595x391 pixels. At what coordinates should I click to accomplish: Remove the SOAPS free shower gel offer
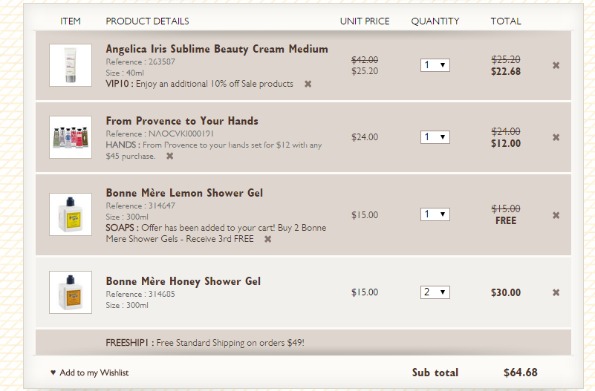pyautogui.click(x=268, y=239)
